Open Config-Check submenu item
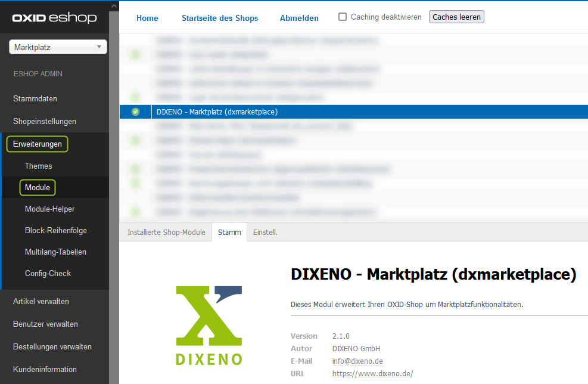Image resolution: width=588 pixels, height=384 pixels. tap(48, 273)
